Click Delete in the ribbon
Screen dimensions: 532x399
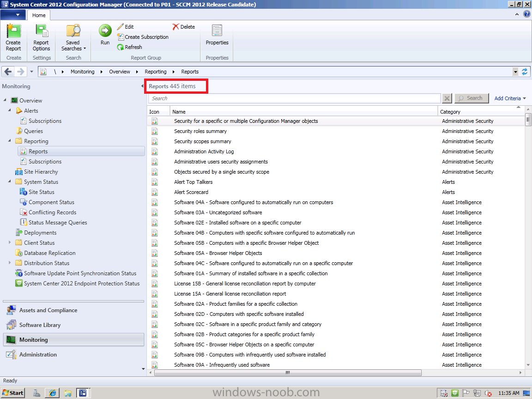click(183, 27)
